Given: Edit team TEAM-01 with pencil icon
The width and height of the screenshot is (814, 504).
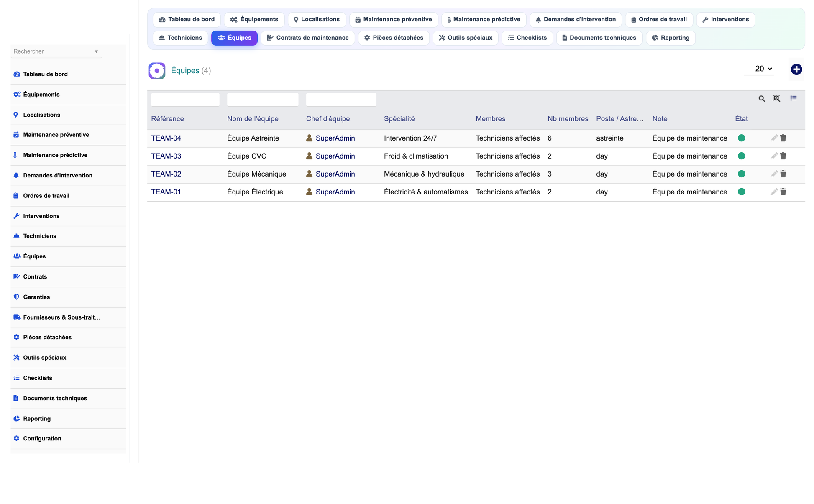Looking at the screenshot, I should tap(774, 192).
